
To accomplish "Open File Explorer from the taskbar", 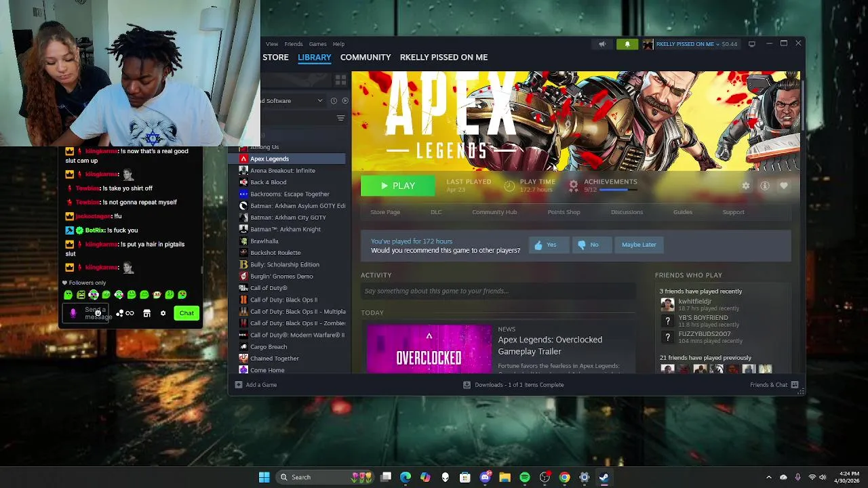I will coord(505,477).
